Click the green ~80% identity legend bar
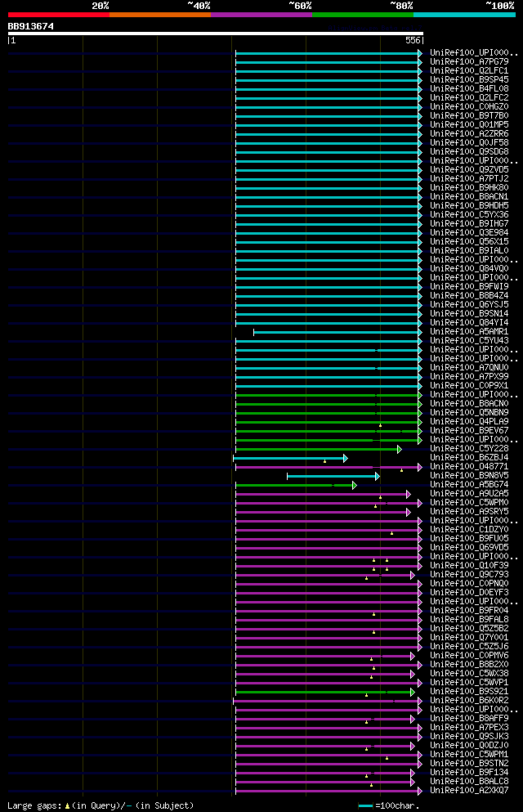This screenshot has height=812, width=523. pyautogui.click(x=363, y=15)
